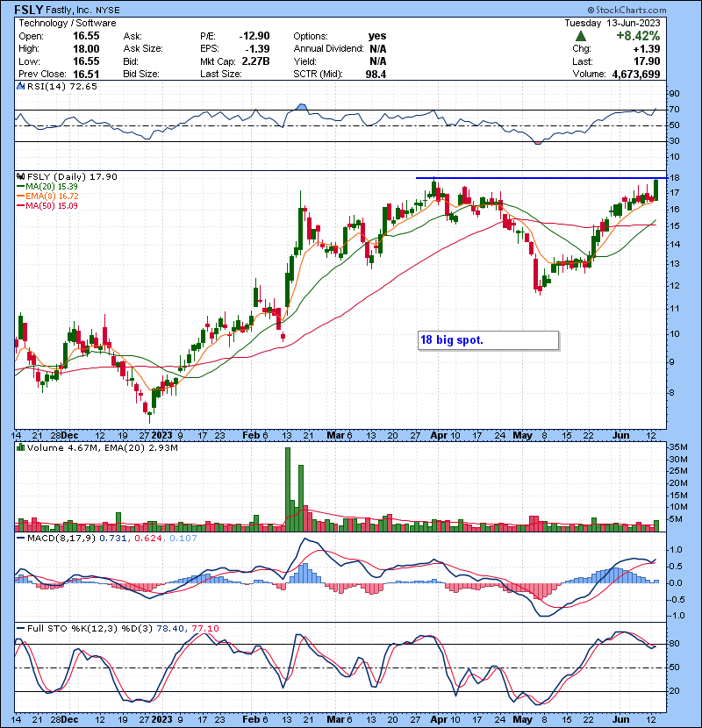Select the Volume 4.67M, EMA(20) 2.93M label
The width and height of the screenshot is (702, 728).
click(x=102, y=447)
